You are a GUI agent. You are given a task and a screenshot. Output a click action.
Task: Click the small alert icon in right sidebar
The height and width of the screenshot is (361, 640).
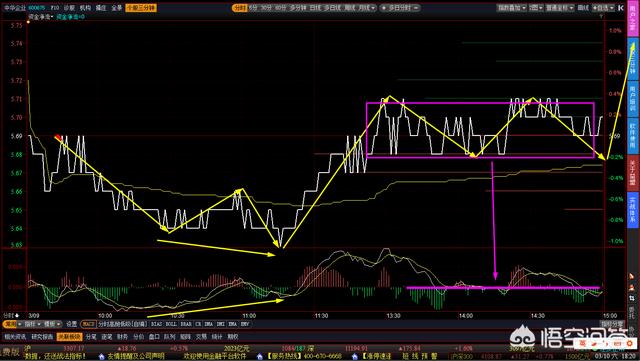pos(632,276)
